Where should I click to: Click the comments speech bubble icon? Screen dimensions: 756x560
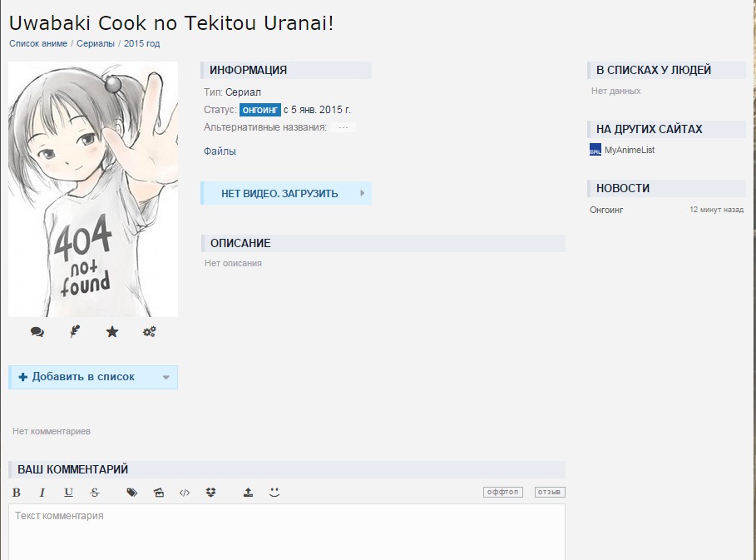pyautogui.click(x=37, y=332)
